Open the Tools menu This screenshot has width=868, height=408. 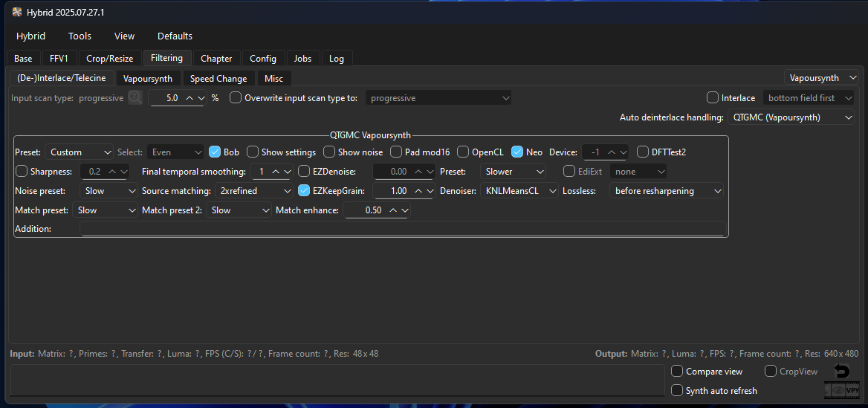(80, 36)
